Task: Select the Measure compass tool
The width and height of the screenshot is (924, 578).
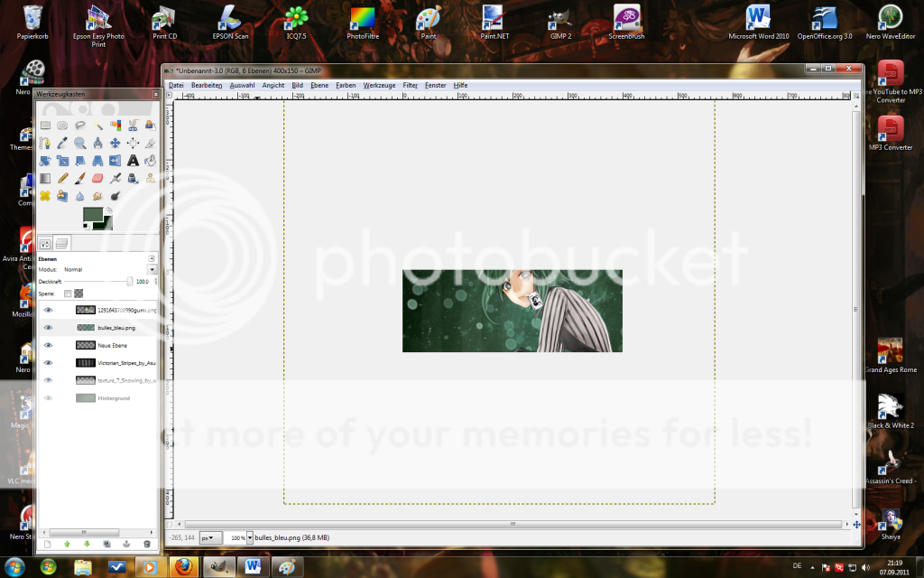Action: (x=97, y=143)
